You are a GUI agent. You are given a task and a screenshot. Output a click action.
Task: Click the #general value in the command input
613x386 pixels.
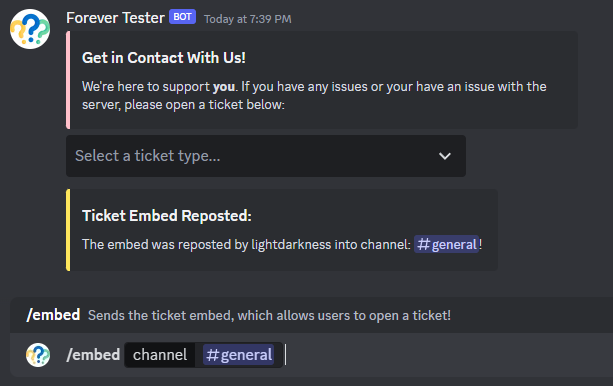(238, 355)
